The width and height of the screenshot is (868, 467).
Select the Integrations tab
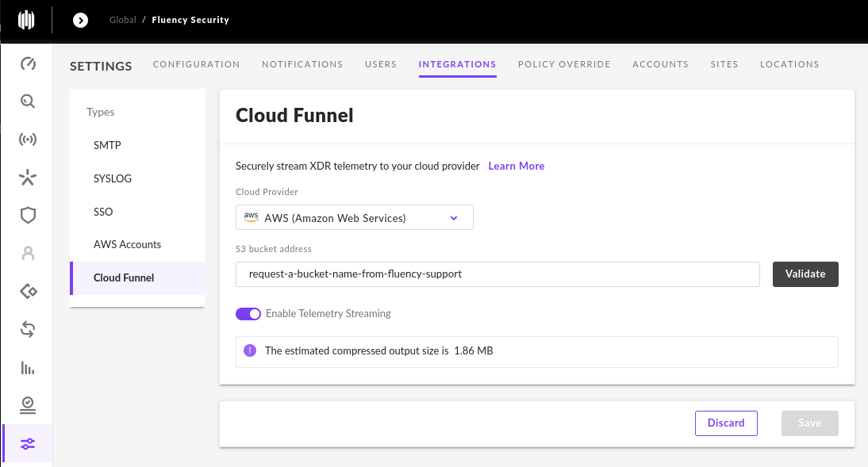coord(457,64)
